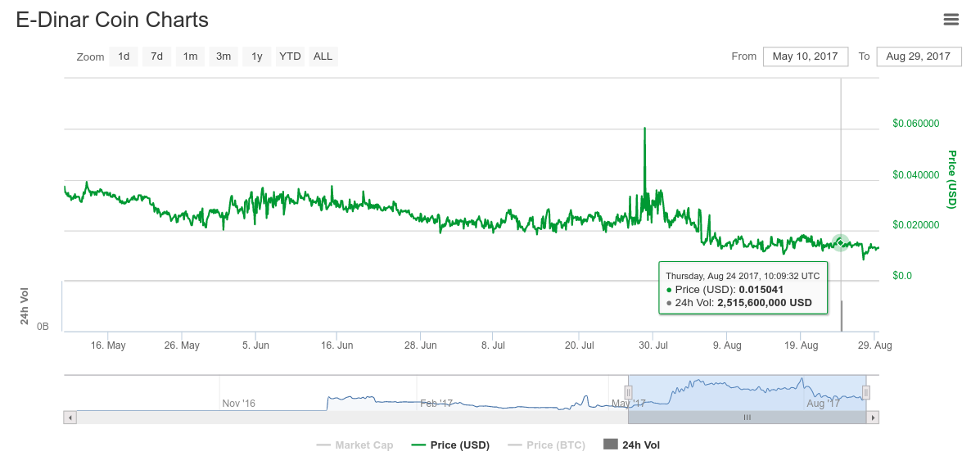Click the navigator left range handle

(628, 392)
